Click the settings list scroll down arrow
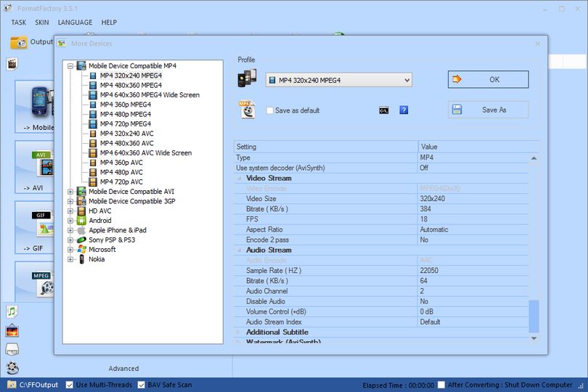588x392 pixels. 534,338
